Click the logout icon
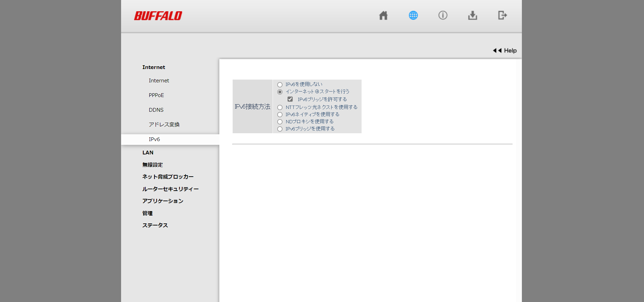644x302 pixels. (502, 15)
